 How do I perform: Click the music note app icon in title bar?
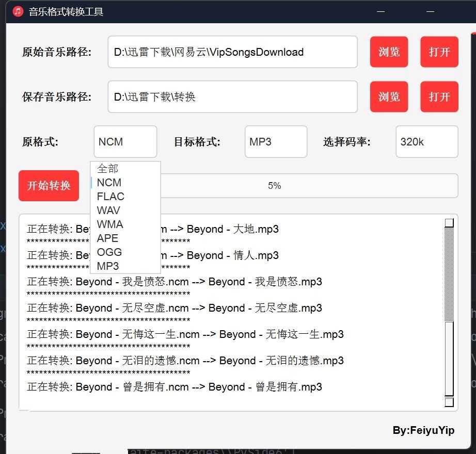18,11
